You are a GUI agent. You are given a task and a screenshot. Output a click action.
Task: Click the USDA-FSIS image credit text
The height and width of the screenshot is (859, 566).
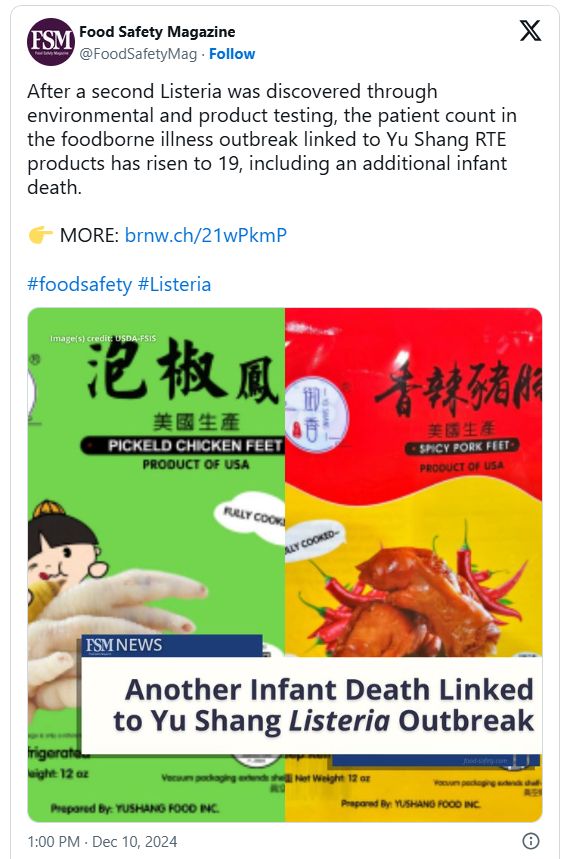[103, 339]
